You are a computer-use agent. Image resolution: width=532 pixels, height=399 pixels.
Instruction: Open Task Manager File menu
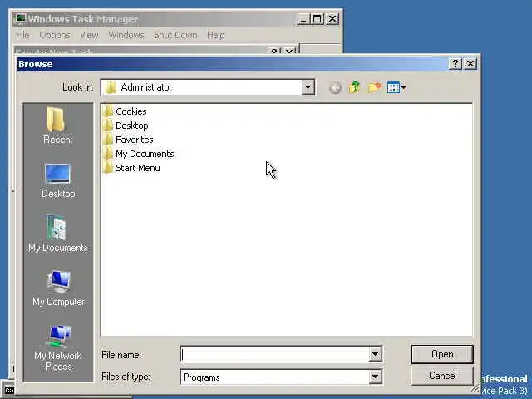tap(22, 35)
